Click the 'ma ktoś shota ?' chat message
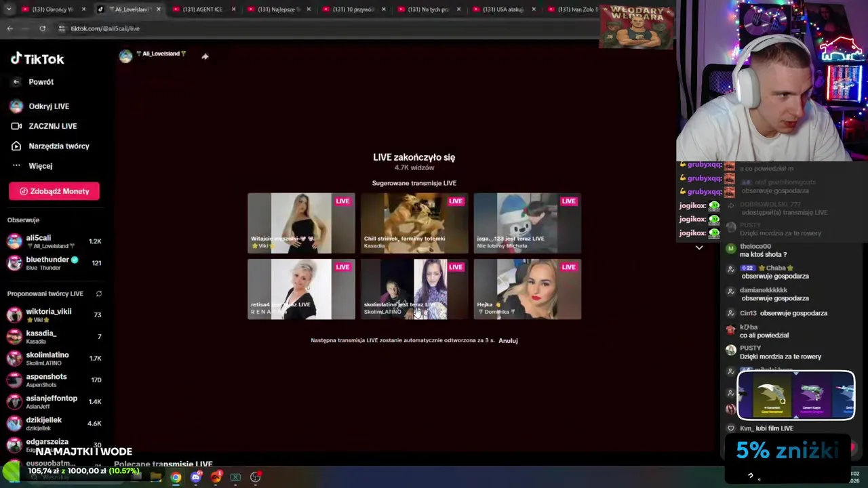Image resolution: width=868 pixels, height=488 pixels. [x=764, y=254]
